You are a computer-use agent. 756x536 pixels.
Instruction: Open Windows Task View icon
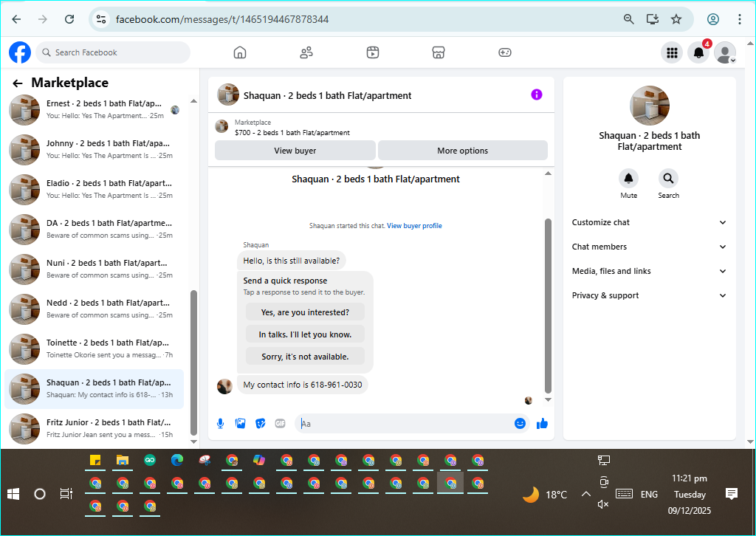[66, 494]
